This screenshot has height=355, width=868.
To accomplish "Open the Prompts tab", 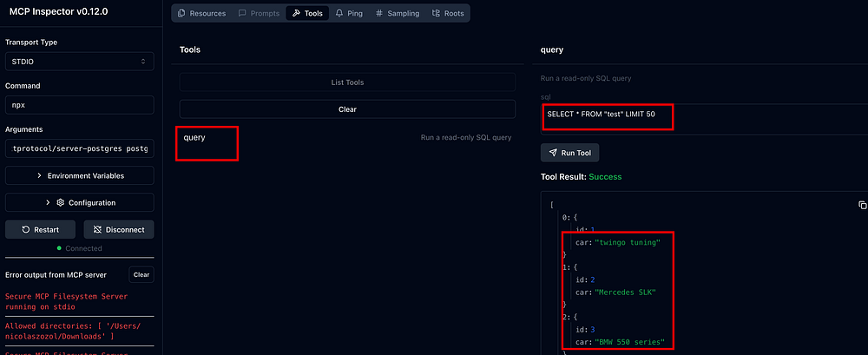I will tap(259, 13).
